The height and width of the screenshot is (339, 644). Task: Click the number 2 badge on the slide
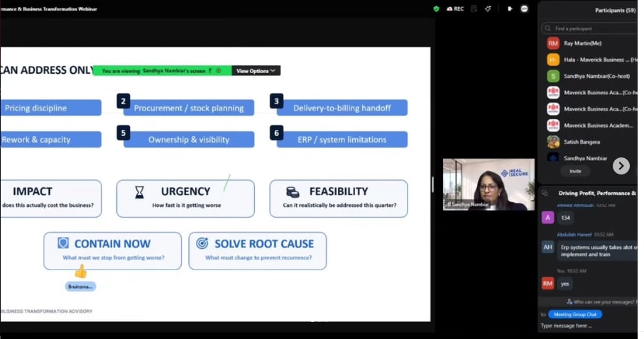(124, 101)
